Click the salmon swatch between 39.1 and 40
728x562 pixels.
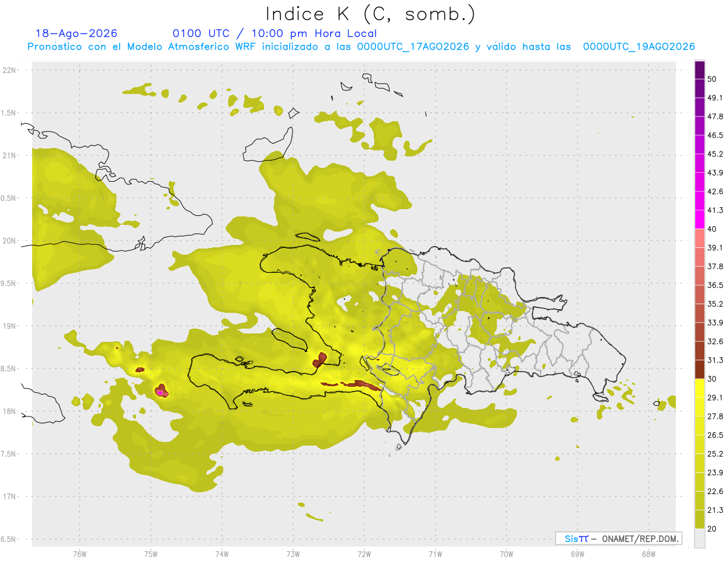coord(699,238)
